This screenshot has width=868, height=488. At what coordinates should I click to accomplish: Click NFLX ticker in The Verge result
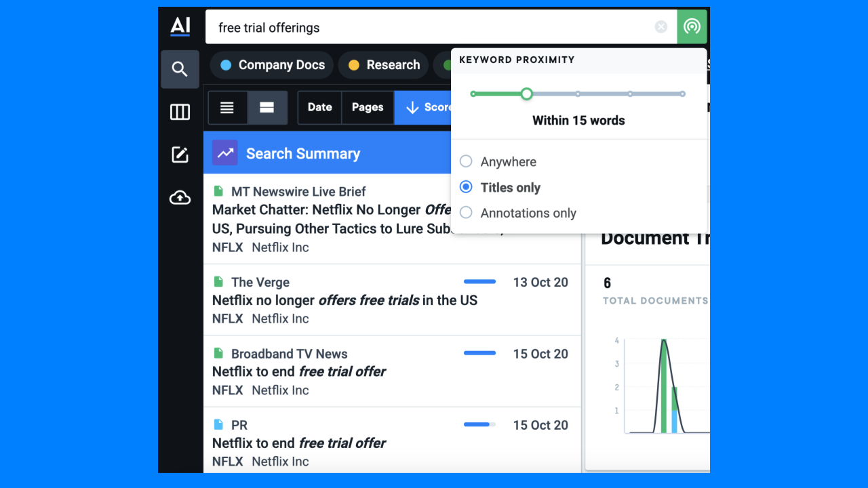[x=227, y=319]
